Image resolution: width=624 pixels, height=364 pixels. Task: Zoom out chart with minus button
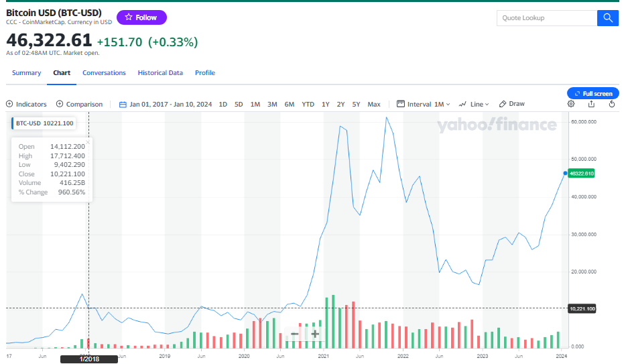294,334
